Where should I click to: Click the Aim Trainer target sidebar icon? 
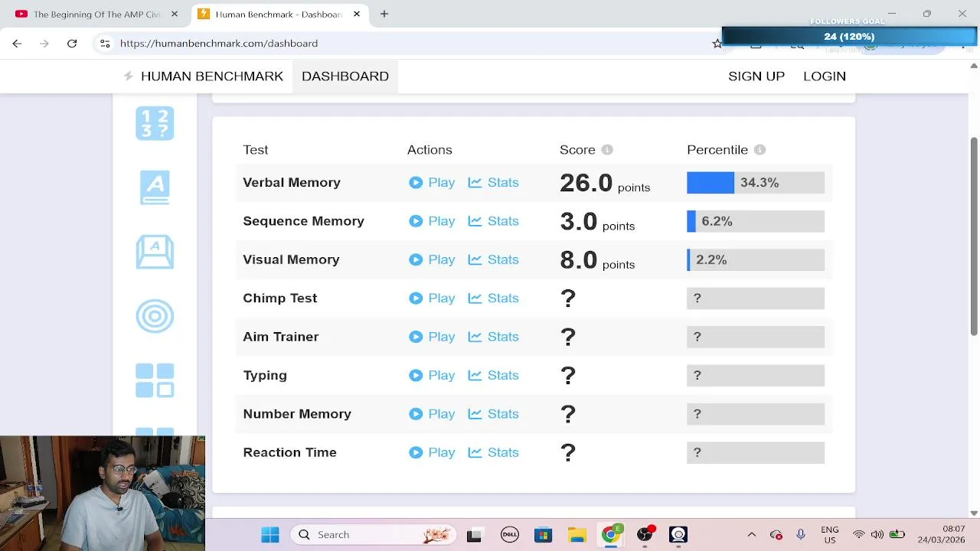(155, 316)
